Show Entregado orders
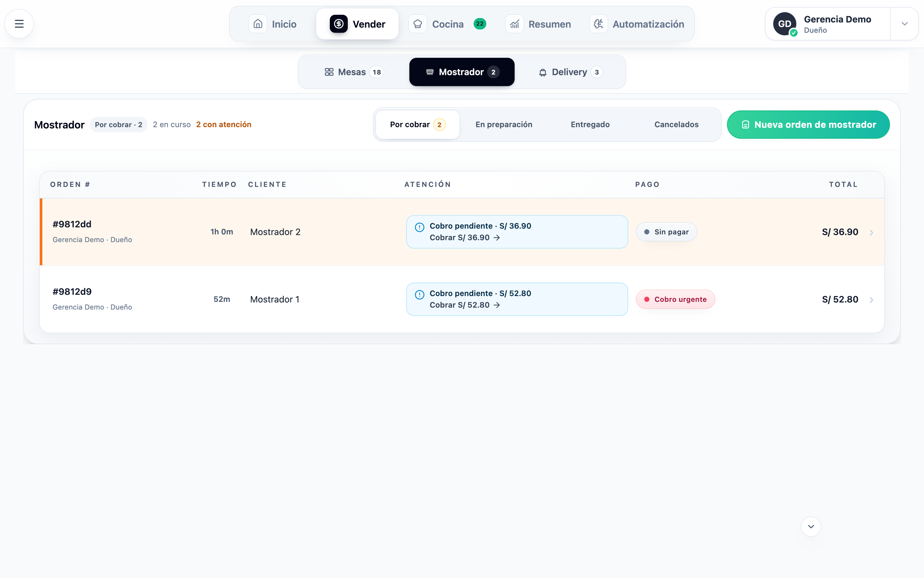 pos(590,125)
